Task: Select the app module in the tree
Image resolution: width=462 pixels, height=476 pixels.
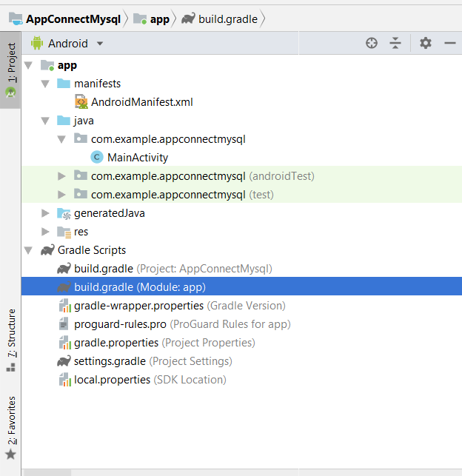Action: [241, 65]
